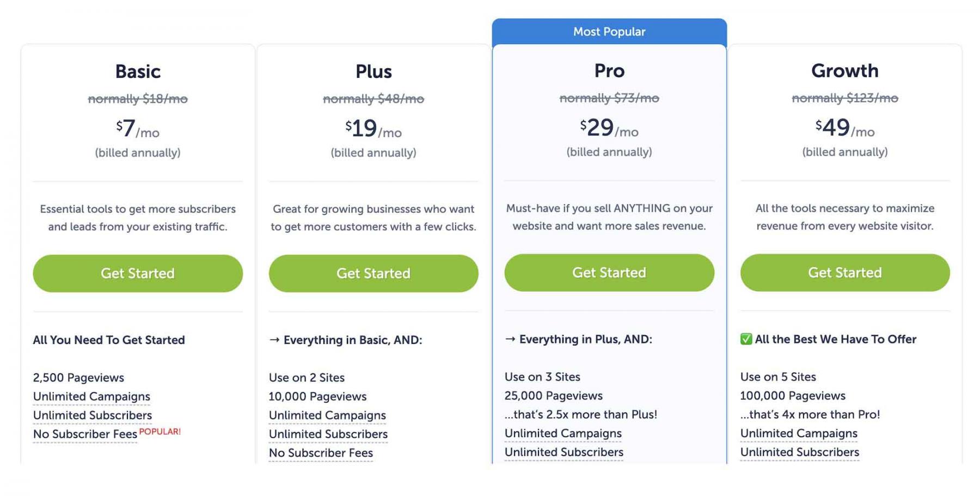The width and height of the screenshot is (980, 500).
Task: Click the Growth plan title heading
Action: [x=844, y=71]
